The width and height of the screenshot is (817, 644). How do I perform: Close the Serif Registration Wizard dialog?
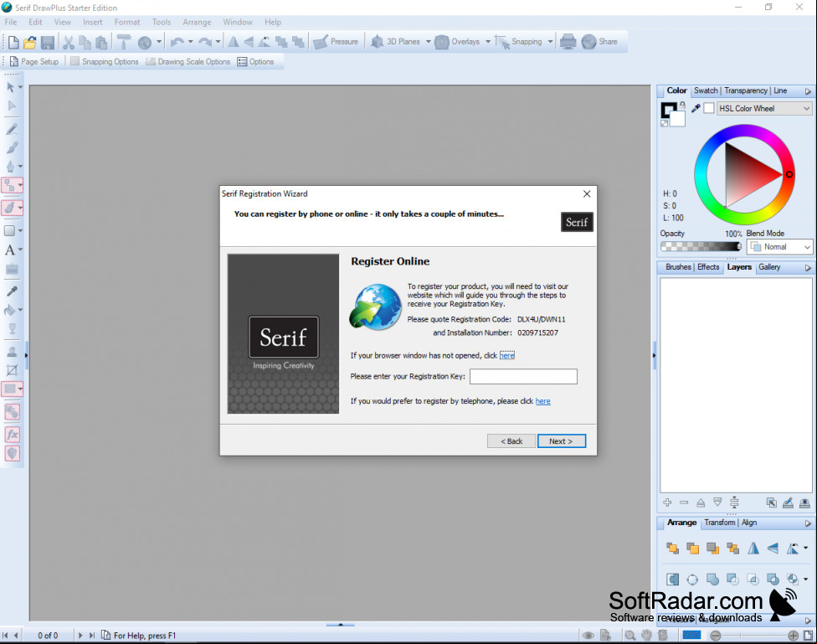point(587,194)
